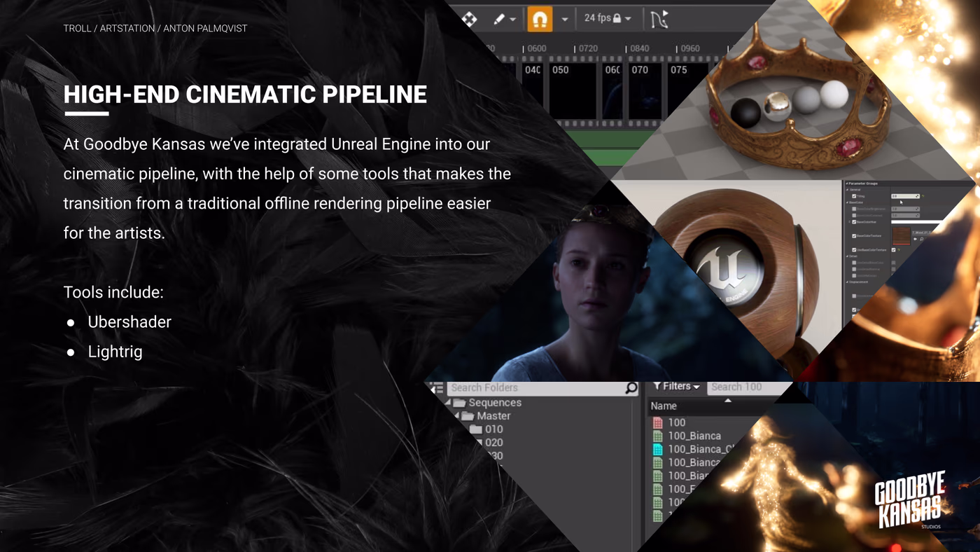Expand the BaseColorHue row arrow
Image resolution: width=980 pixels, height=552 pixels.
tap(849, 222)
